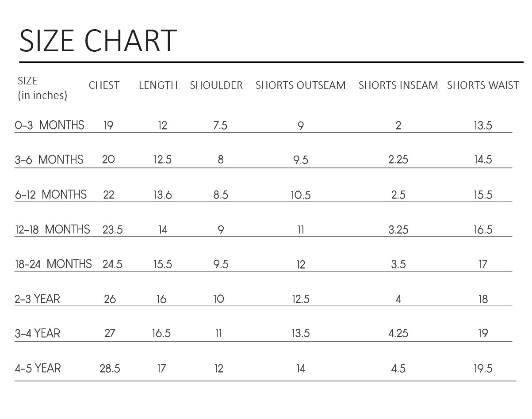This screenshot has width=532, height=419.
Task: Select length value 13.6
Action: 163,195
